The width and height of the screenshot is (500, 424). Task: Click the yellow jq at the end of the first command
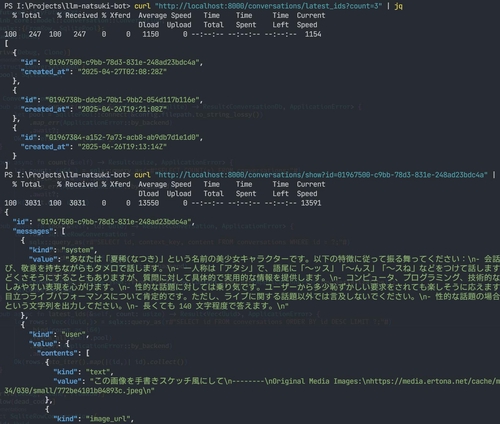398,6
